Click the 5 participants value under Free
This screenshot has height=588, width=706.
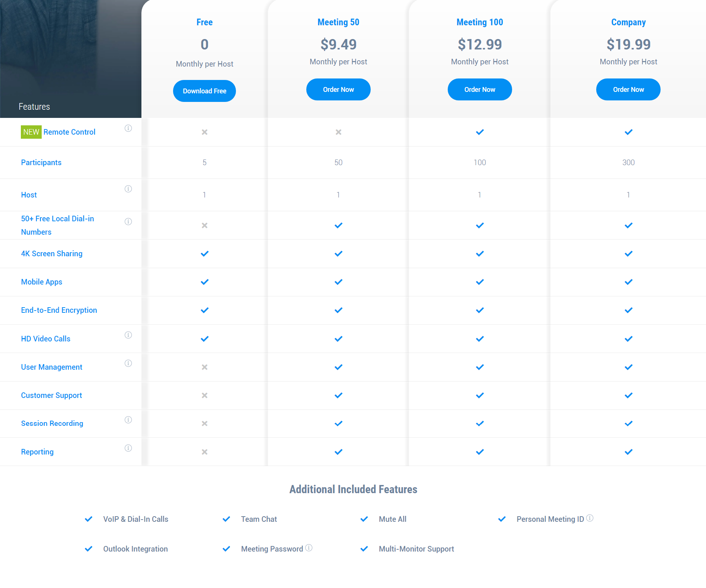(x=205, y=163)
